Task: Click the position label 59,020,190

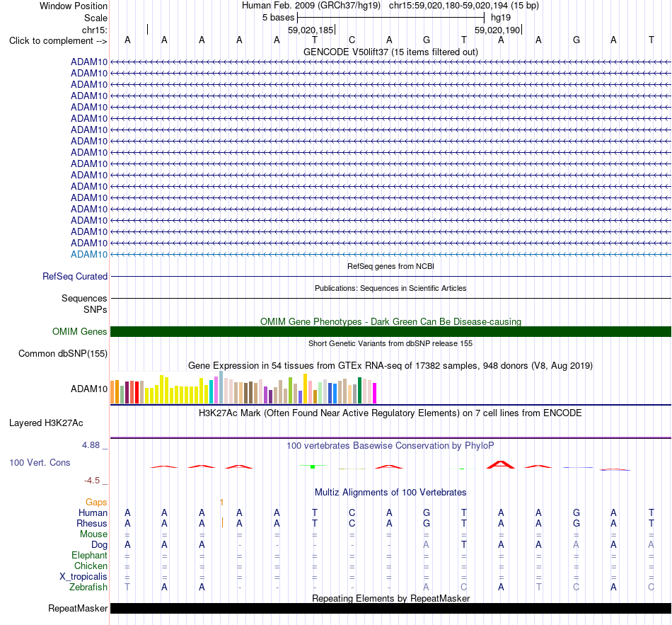Action: [x=497, y=30]
